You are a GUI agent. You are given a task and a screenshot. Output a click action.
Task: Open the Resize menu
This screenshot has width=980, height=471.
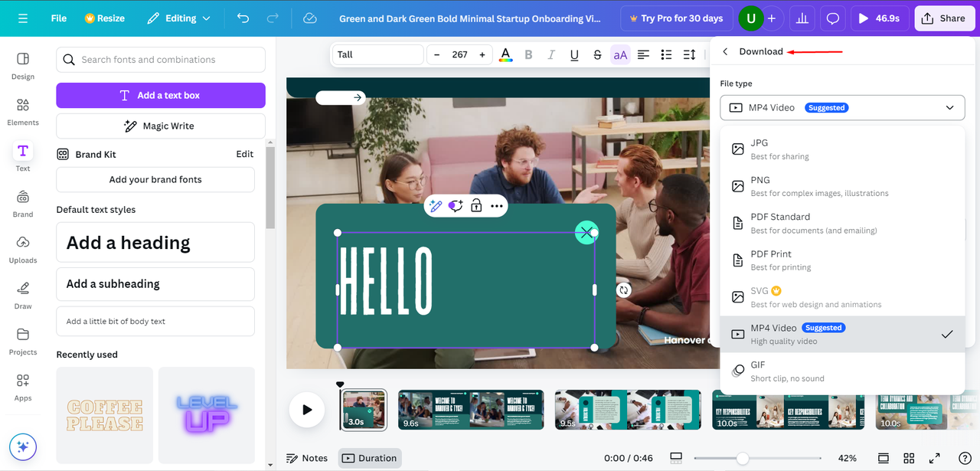103,18
